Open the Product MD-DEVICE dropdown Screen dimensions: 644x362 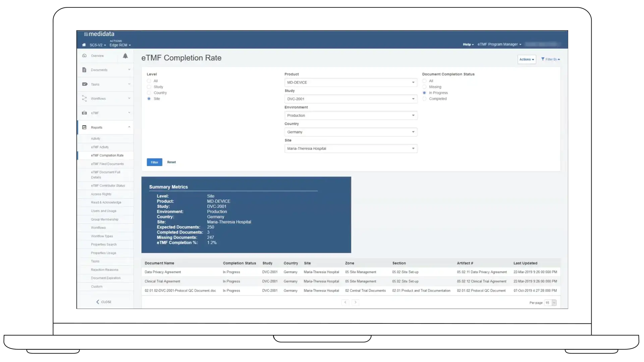click(351, 82)
